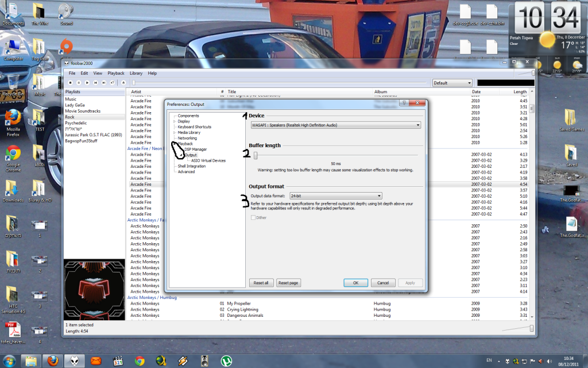Select Networking in preferences tree

click(187, 138)
